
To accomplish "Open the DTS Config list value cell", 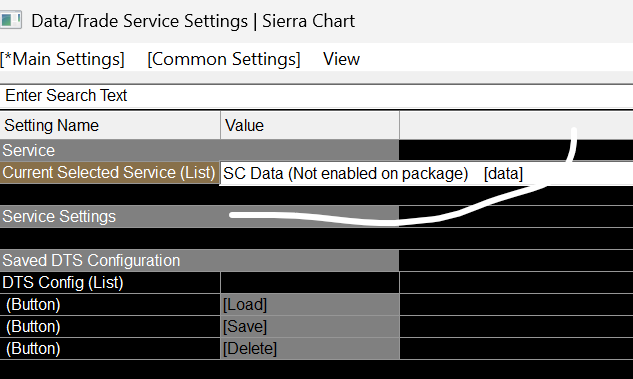I will (310, 283).
